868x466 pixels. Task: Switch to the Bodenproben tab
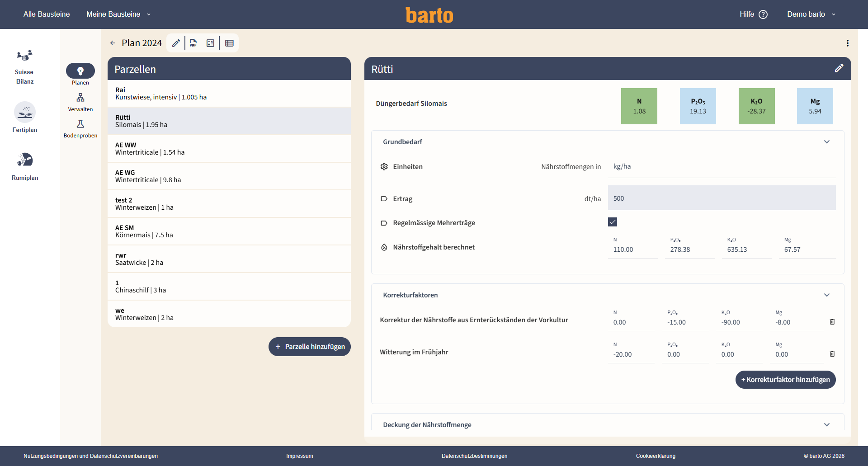(80, 129)
